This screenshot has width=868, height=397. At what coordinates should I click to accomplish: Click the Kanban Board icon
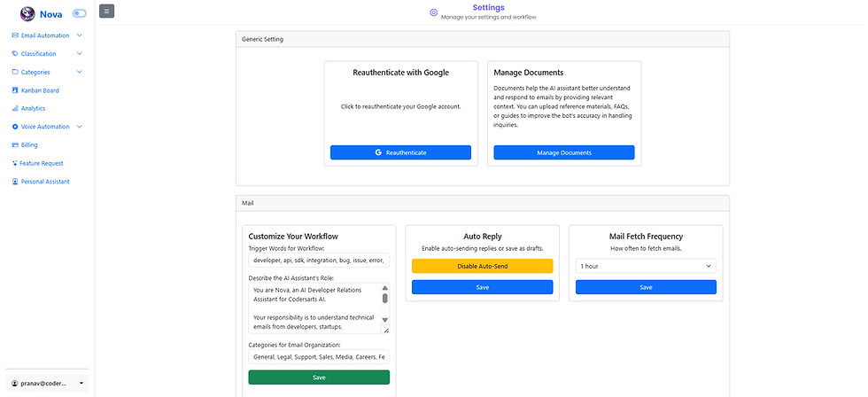[15, 90]
